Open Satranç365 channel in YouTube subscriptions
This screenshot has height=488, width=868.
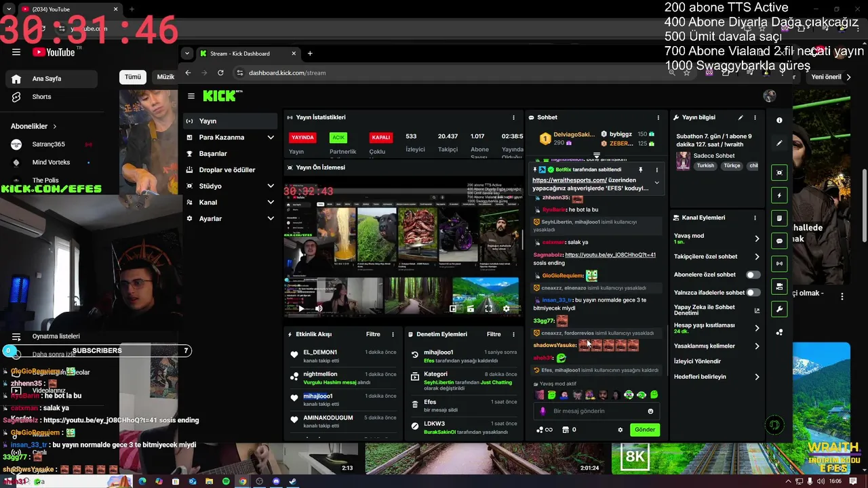coord(48,144)
